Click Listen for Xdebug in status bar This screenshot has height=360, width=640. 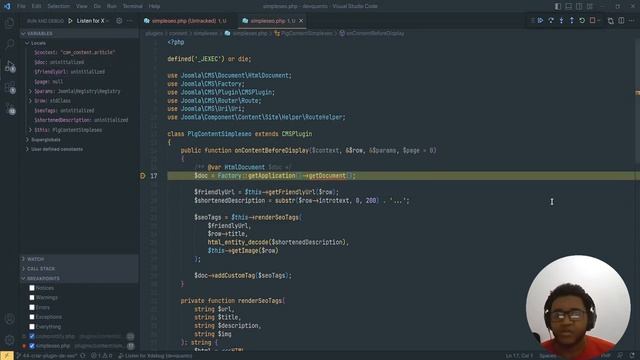(155, 356)
